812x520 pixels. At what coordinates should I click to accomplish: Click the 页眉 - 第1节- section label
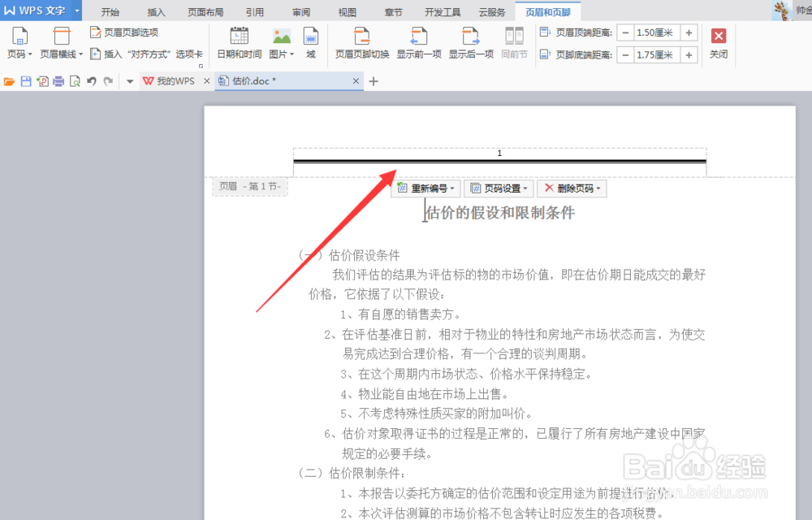[x=250, y=186]
